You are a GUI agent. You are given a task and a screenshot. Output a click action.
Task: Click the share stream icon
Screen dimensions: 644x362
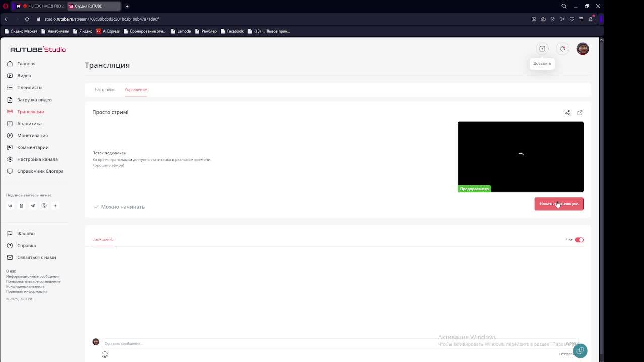pos(567,113)
